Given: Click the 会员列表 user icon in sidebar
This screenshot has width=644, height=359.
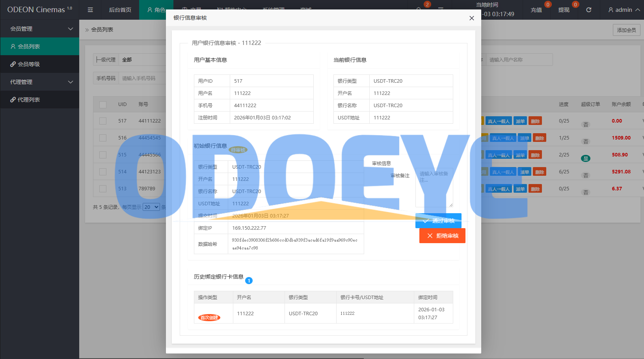Looking at the screenshot, I should pyautogui.click(x=13, y=47).
